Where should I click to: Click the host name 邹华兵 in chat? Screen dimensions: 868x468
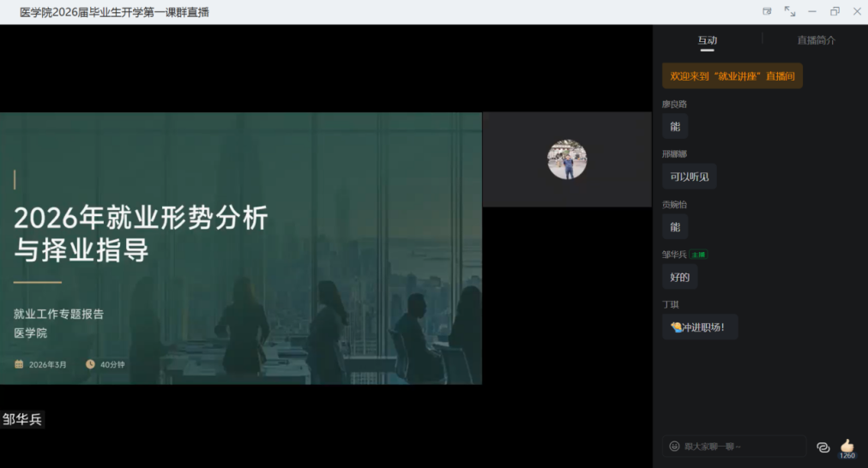[674, 255]
